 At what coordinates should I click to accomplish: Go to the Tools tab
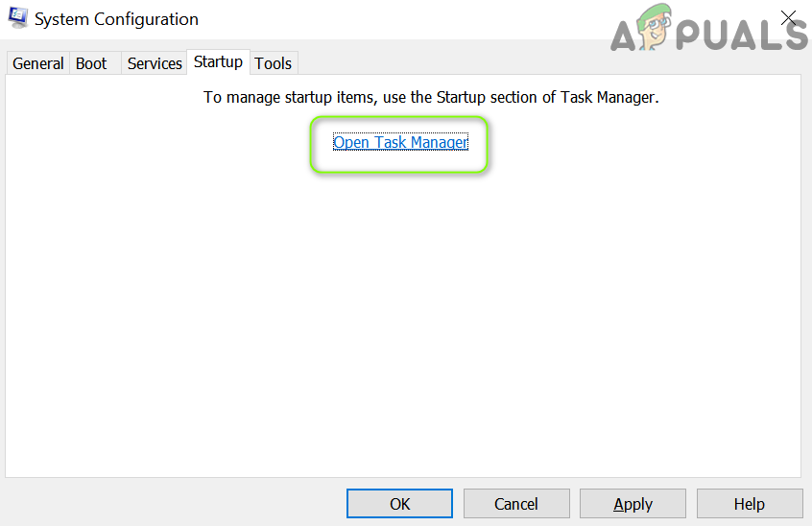274,63
